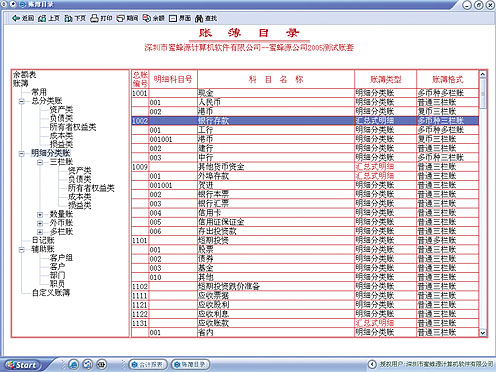Switch to 会计报表 taskbar window
Screen dimensions: 496x372
coord(148,364)
